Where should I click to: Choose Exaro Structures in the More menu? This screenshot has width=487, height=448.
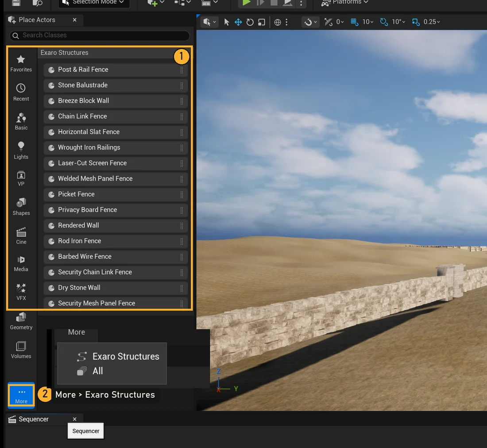118,356
